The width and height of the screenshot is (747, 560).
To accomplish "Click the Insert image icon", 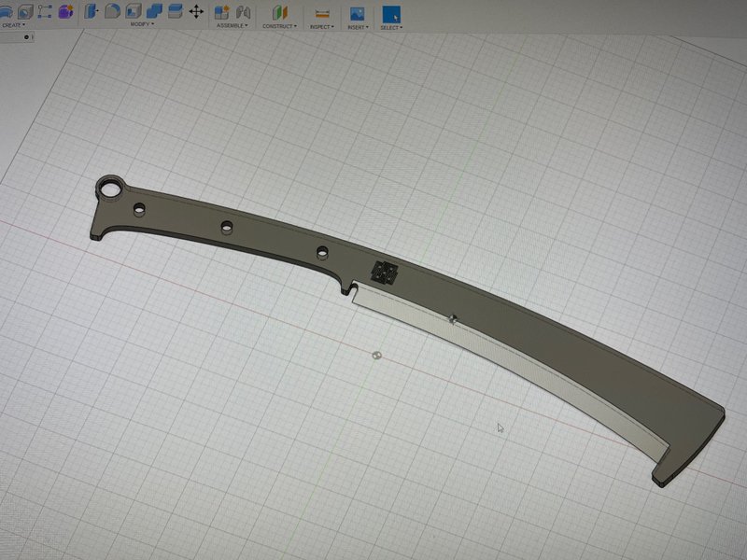I will (358, 14).
